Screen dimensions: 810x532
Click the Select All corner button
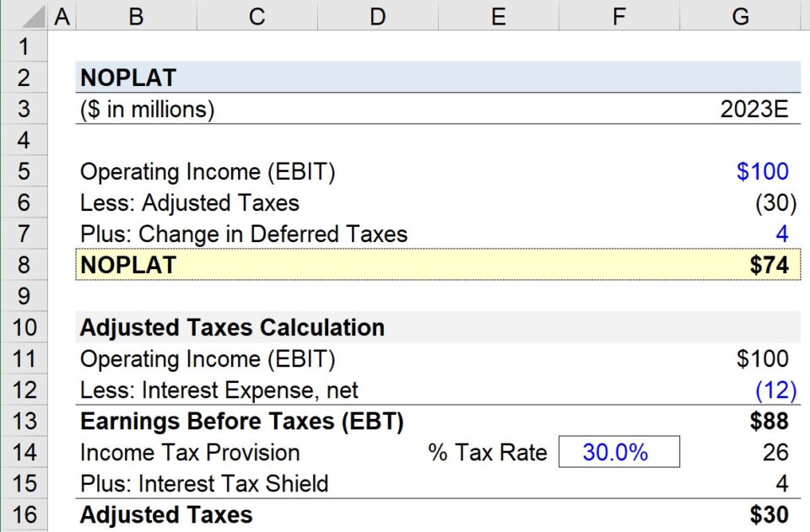[x=25, y=16]
